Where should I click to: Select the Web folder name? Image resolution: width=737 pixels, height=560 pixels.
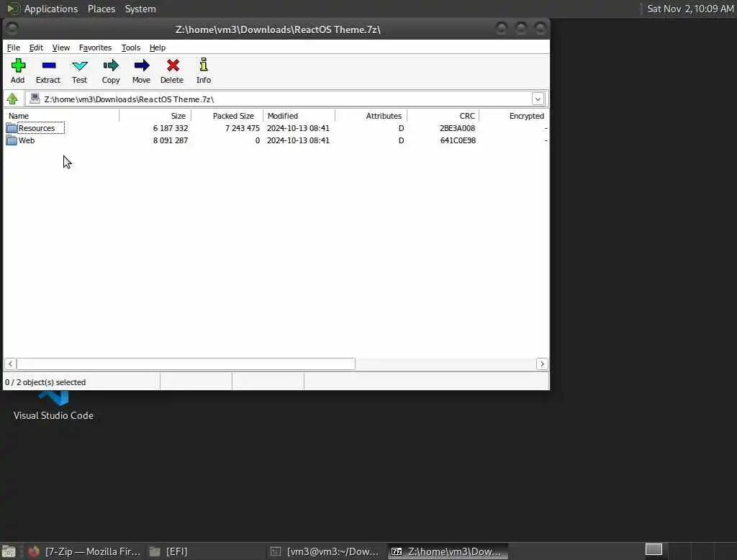tap(27, 140)
